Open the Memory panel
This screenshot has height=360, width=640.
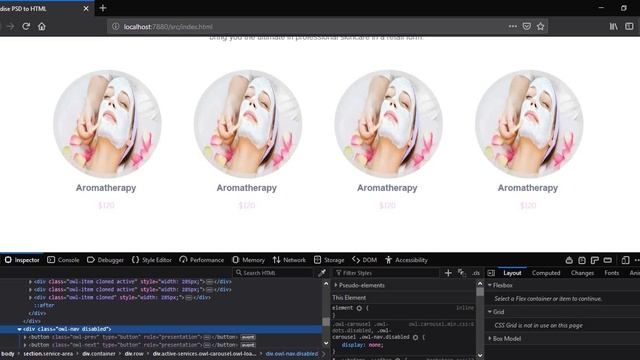(x=249, y=260)
